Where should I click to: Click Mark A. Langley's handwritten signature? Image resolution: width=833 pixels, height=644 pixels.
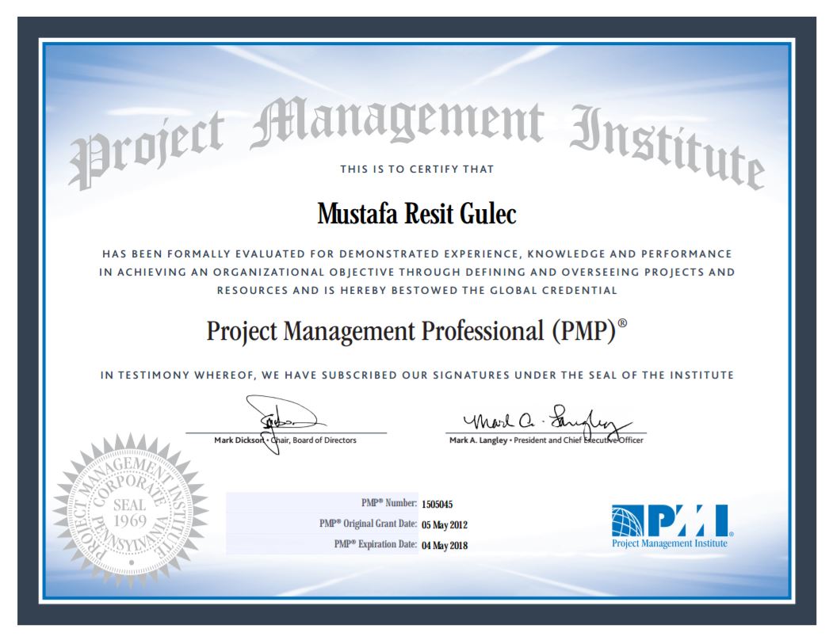point(547,422)
